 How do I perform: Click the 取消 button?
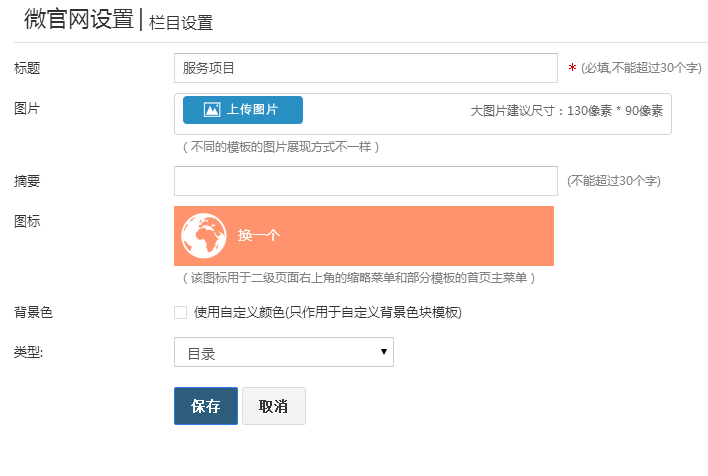pos(274,406)
